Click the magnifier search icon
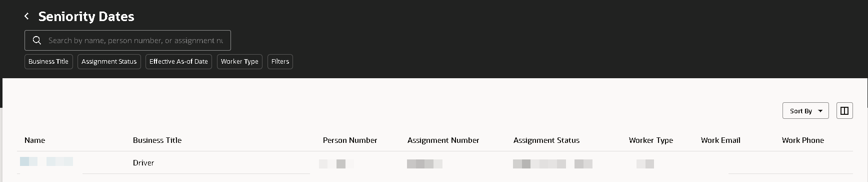 [36, 41]
